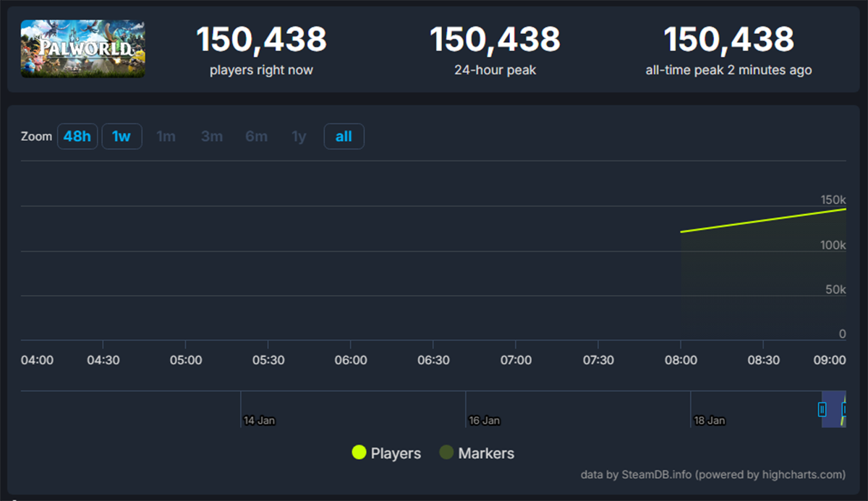Click the player line's start point at 08:00

point(681,232)
